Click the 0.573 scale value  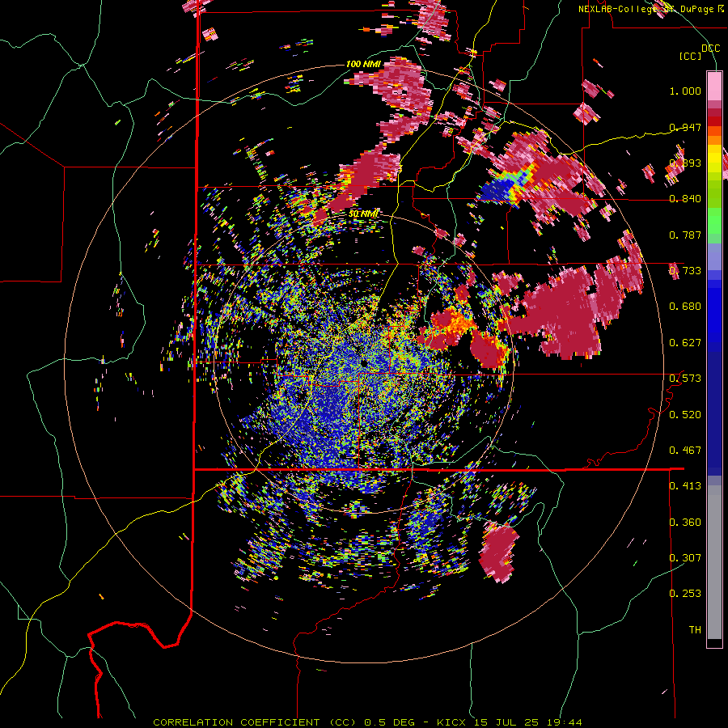pyautogui.click(x=685, y=379)
